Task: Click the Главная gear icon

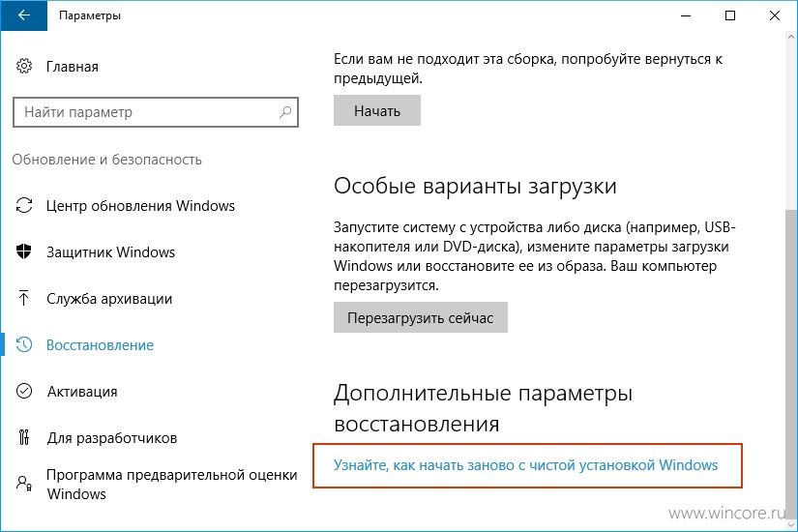Action: coord(24,66)
